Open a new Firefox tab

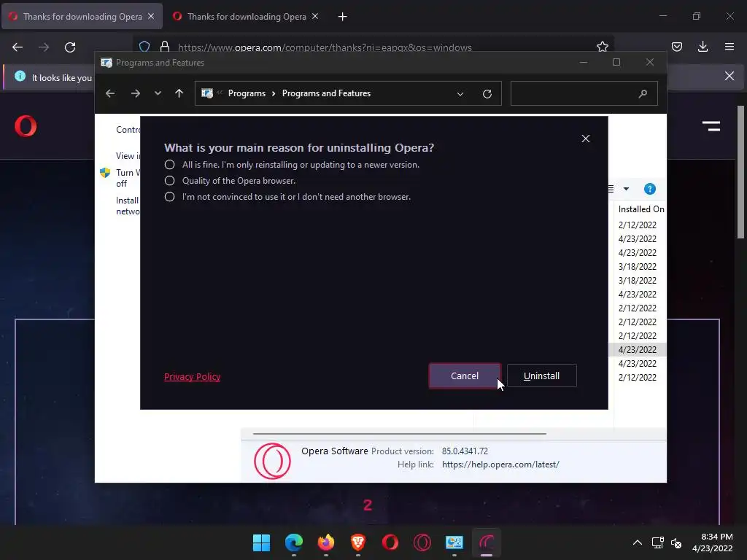343,17
